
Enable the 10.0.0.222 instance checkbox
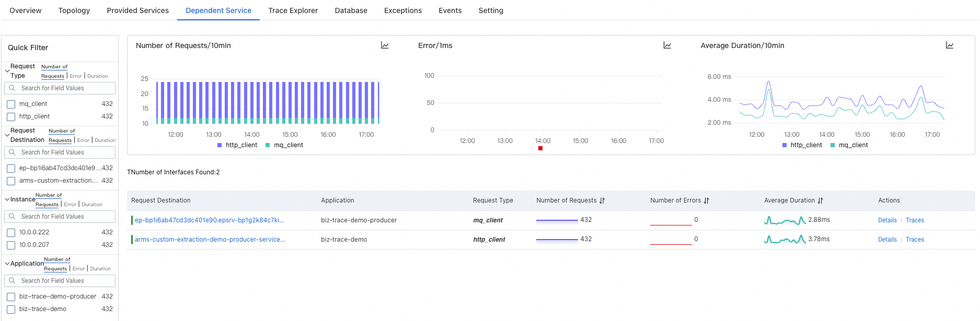11,233
